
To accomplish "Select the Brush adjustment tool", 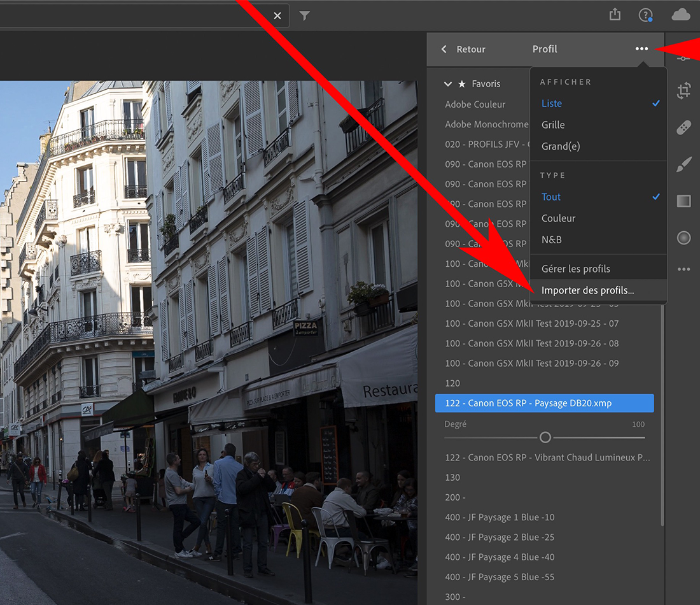I will pyautogui.click(x=683, y=165).
